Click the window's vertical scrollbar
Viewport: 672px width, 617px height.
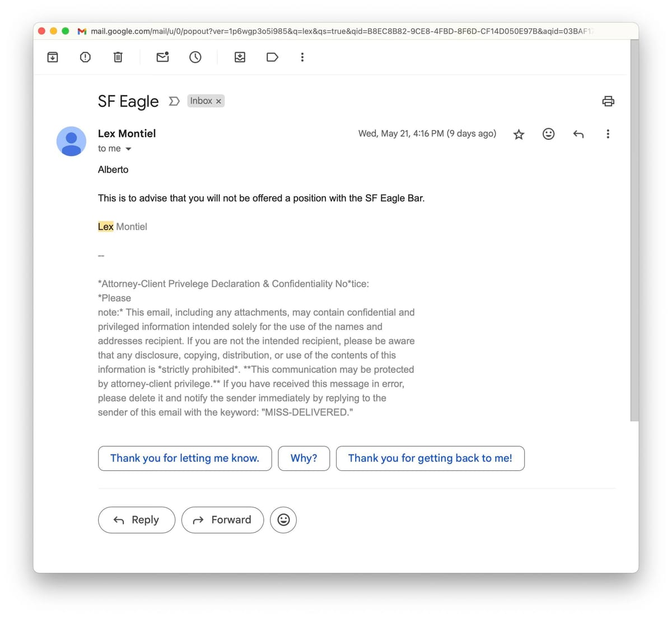click(634, 230)
